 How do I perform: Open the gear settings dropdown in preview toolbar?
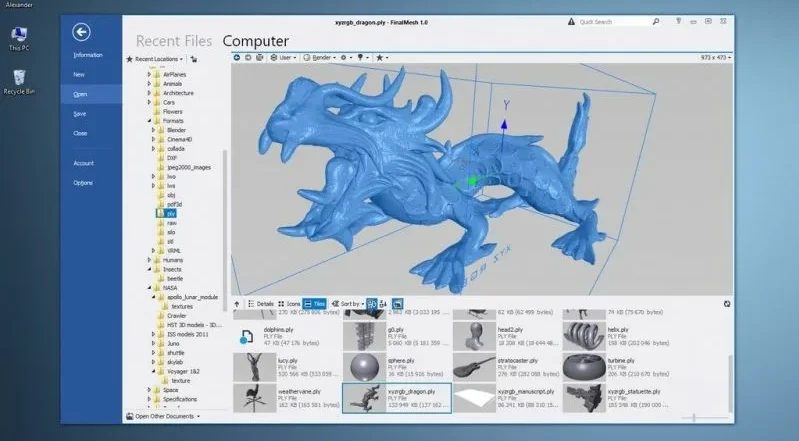coord(347,58)
